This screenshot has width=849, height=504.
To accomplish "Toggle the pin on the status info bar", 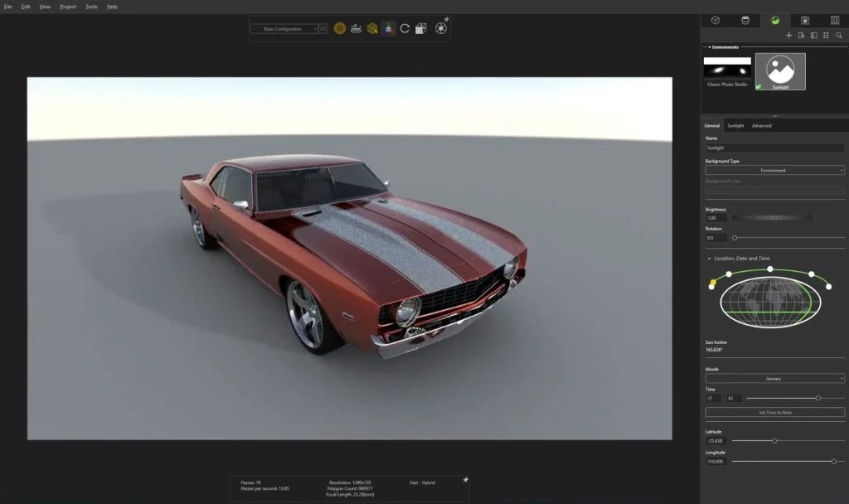I will pyautogui.click(x=465, y=480).
